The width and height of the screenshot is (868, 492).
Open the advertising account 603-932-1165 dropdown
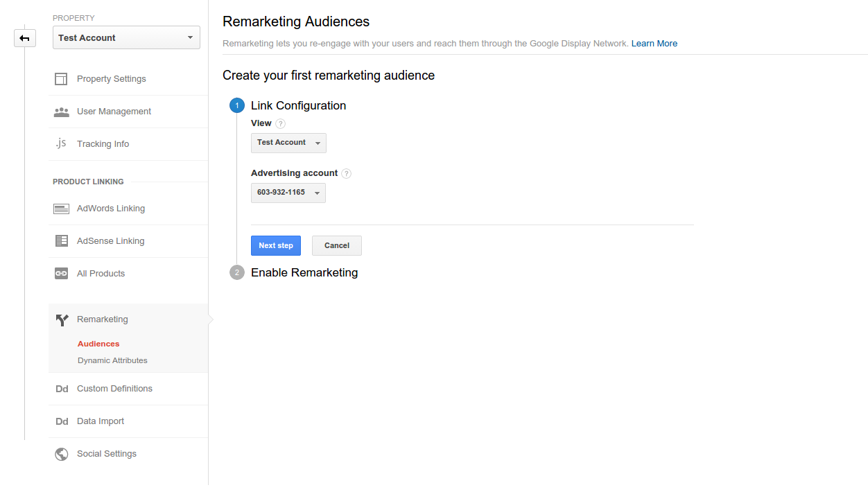pyautogui.click(x=288, y=193)
